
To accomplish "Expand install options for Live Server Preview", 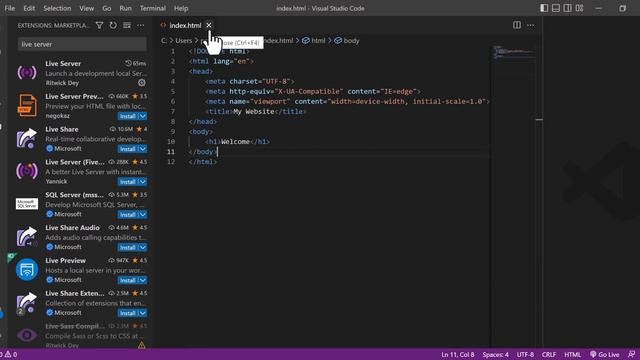I will 143,116.
